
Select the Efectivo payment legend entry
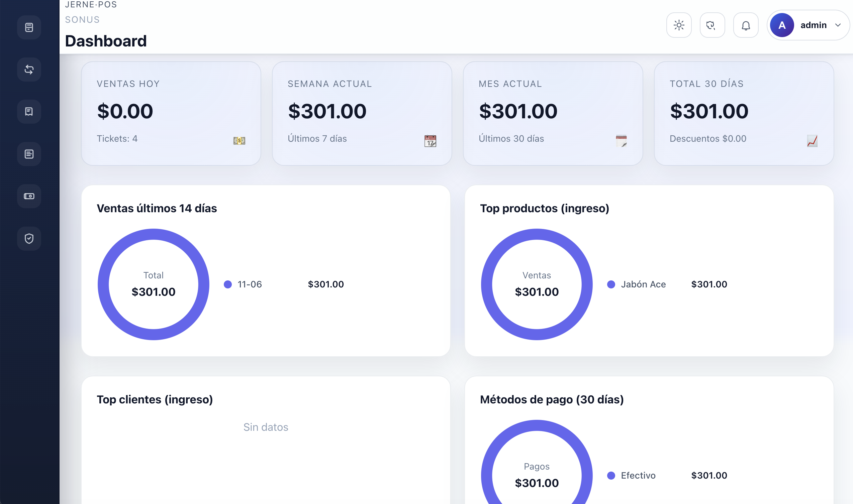(638, 476)
